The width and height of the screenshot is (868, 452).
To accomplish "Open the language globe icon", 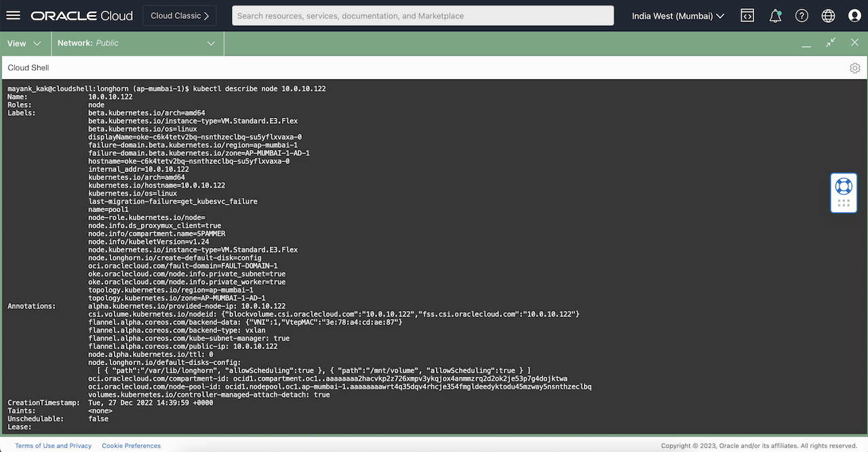I will [x=828, y=16].
